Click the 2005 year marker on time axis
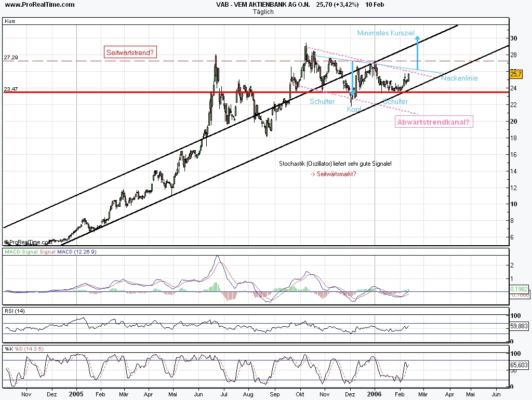532x400 pixels. [x=76, y=394]
